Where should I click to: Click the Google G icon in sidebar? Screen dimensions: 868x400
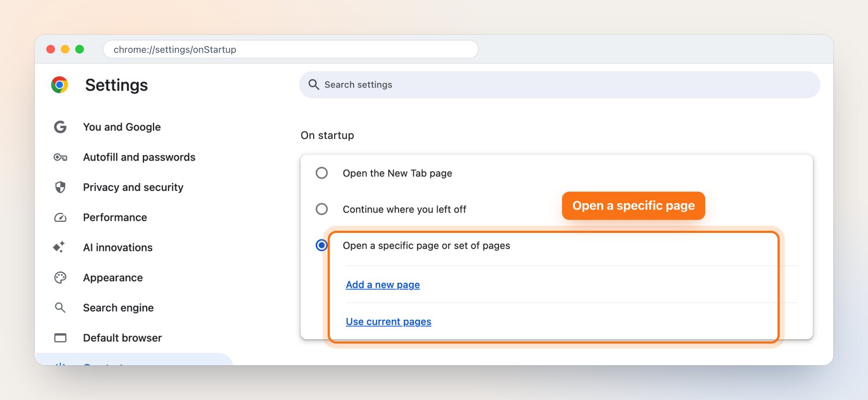[60, 127]
